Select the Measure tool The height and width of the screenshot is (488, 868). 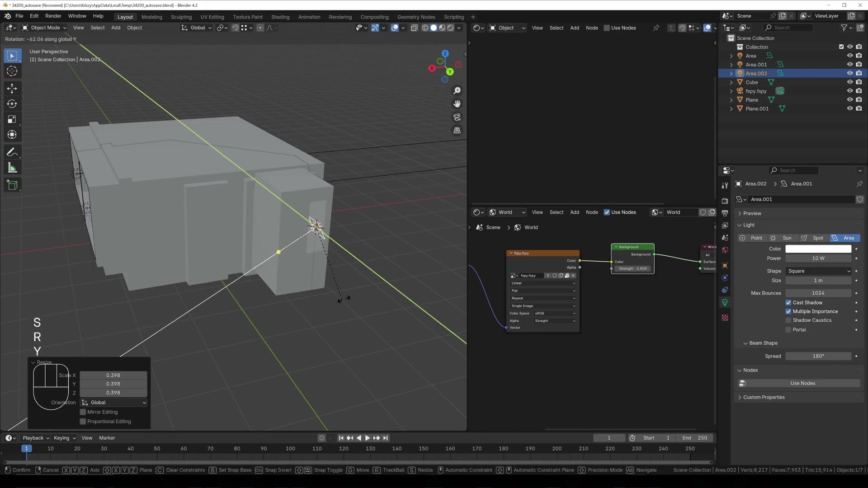pyautogui.click(x=12, y=168)
